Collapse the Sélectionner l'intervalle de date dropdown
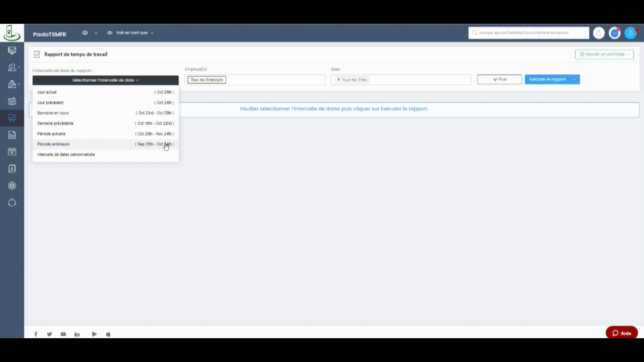This screenshot has width=644, height=362. click(105, 80)
